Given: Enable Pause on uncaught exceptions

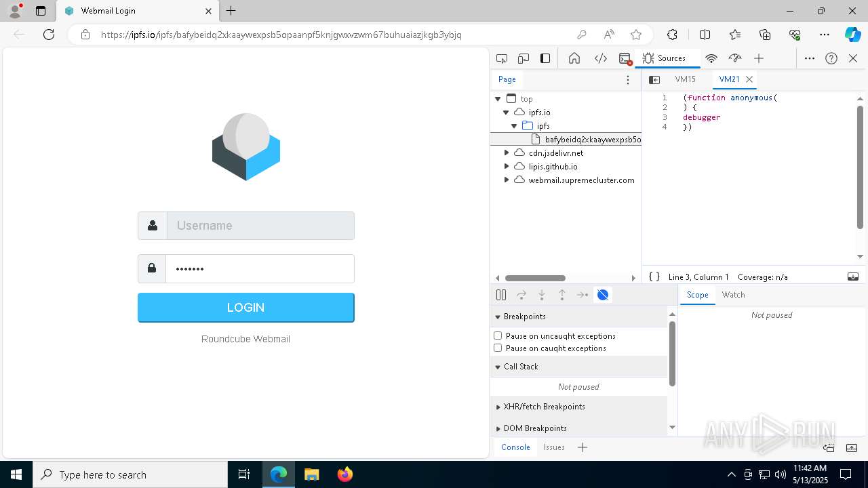Looking at the screenshot, I should 498,335.
